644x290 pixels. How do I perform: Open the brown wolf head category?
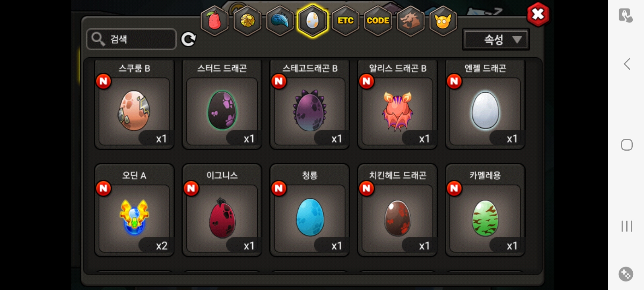pyautogui.click(x=411, y=21)
